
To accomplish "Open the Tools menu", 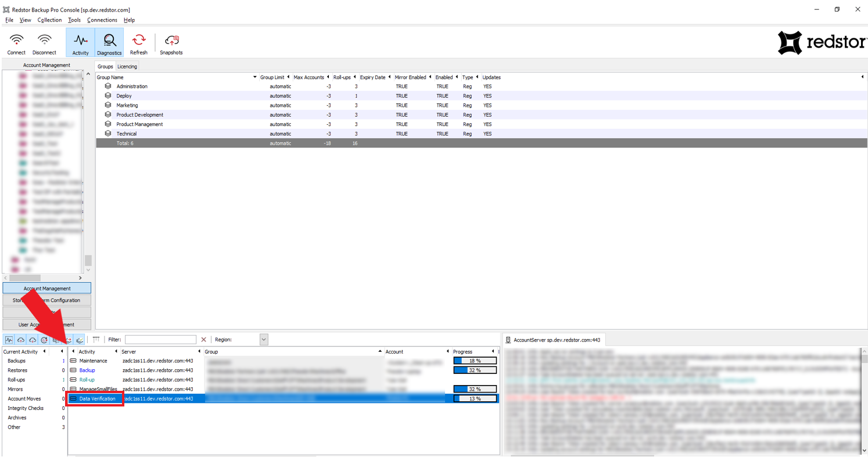I will 74,20.
